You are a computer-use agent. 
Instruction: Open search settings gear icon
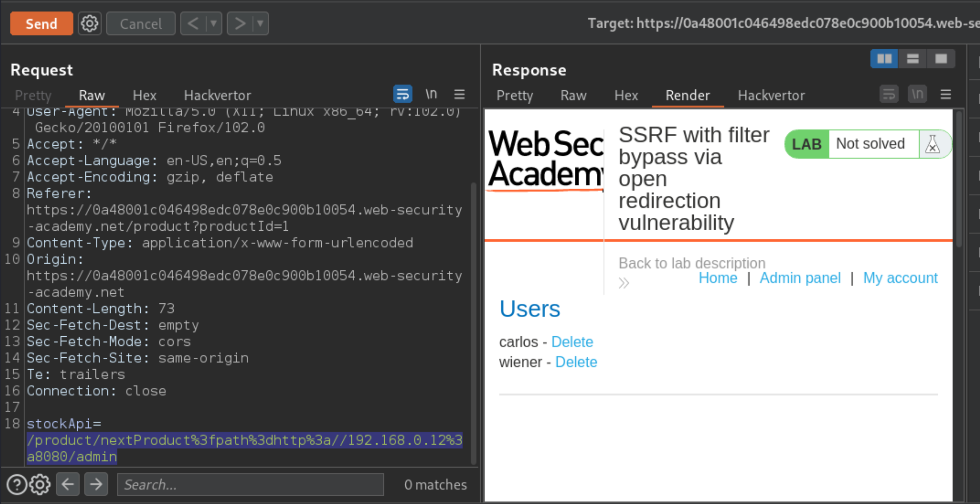pyautogui.click(x=40, y=485)
